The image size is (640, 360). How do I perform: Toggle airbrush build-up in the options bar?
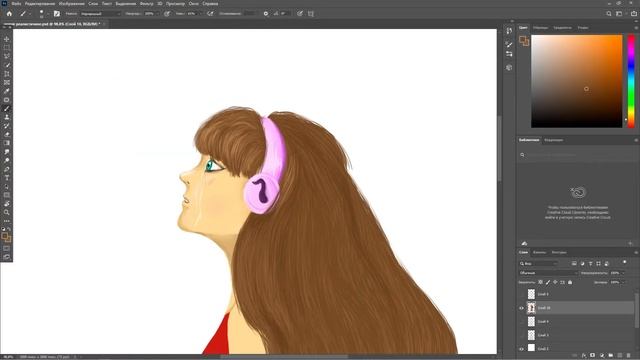point(210,13)
